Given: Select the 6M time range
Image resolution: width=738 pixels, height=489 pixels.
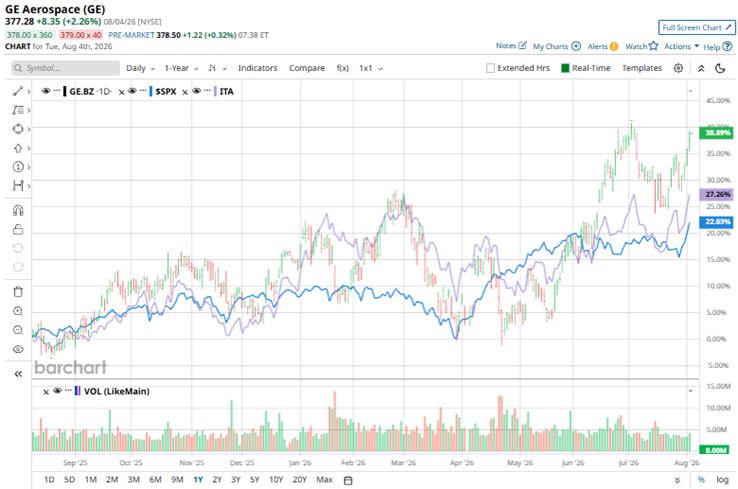Looking at the screenshot, I should tap(155, 480).
